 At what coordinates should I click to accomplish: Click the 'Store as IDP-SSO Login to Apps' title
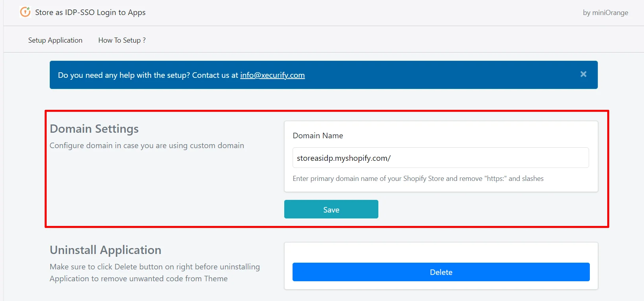(90, 12)
